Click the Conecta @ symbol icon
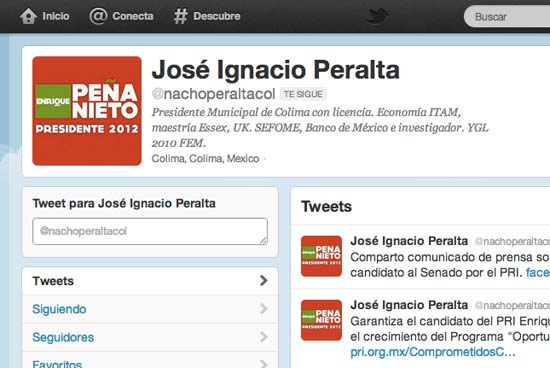This screenshot has height=368, width=550. tap(98, 16)
